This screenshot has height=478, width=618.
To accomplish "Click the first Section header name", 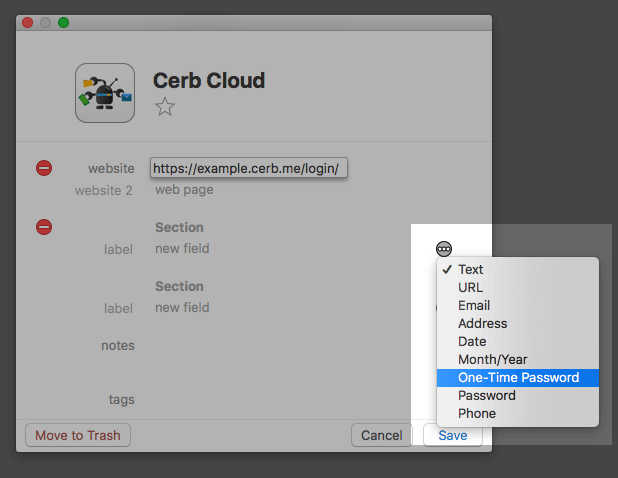I will (x=179, y=227).
